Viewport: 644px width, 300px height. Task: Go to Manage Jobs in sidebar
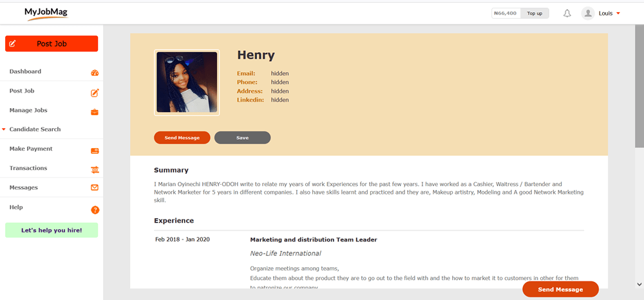tap(28, 110)
